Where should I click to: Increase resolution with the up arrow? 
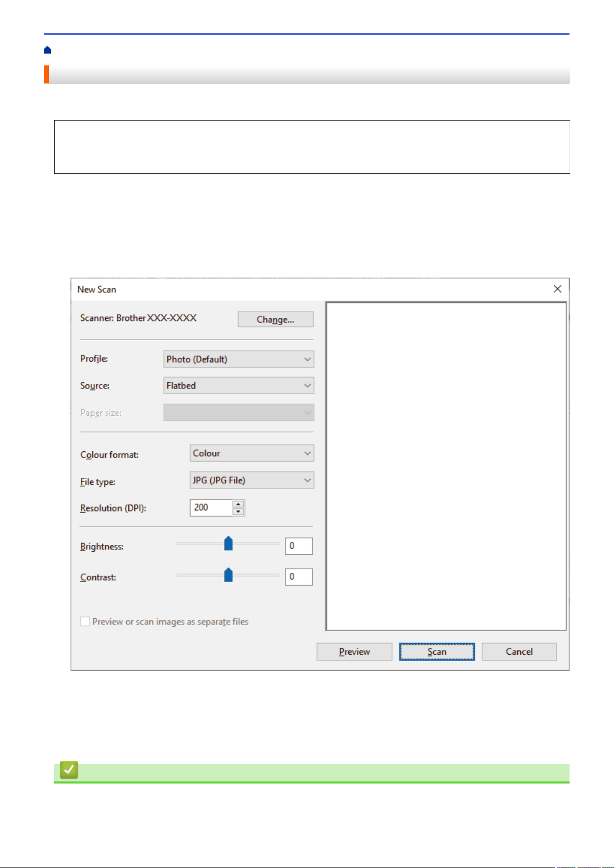click(238, 504)
